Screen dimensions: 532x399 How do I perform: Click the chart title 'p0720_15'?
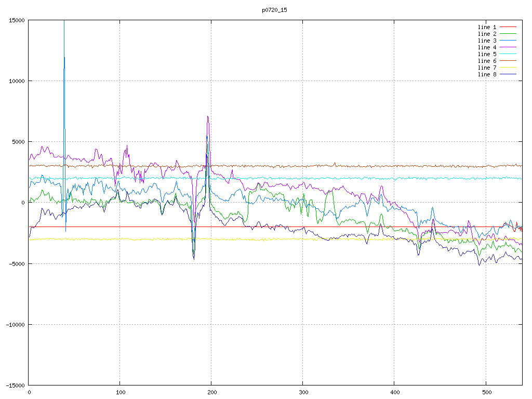pyautogui.click(x=274, y=10)
